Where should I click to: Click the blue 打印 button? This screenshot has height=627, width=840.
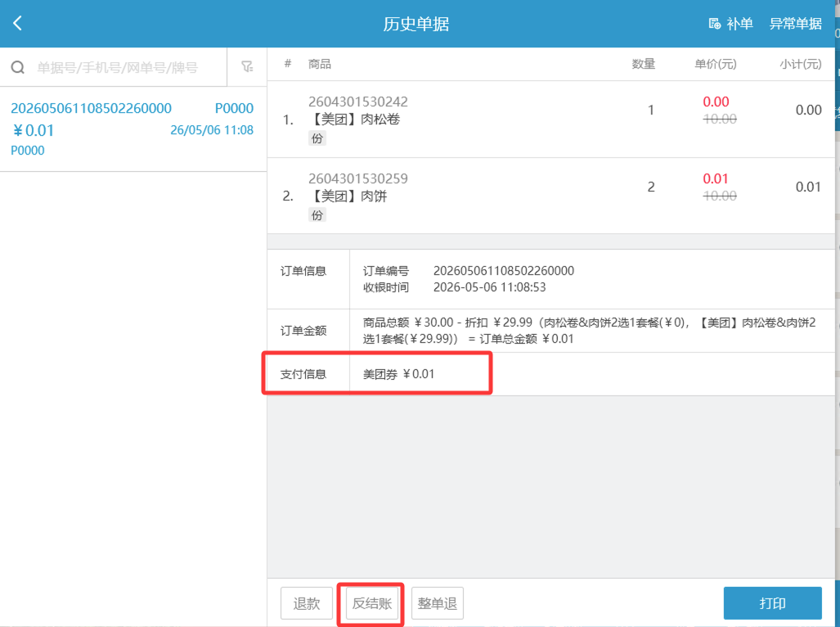[x=772, y=603]
